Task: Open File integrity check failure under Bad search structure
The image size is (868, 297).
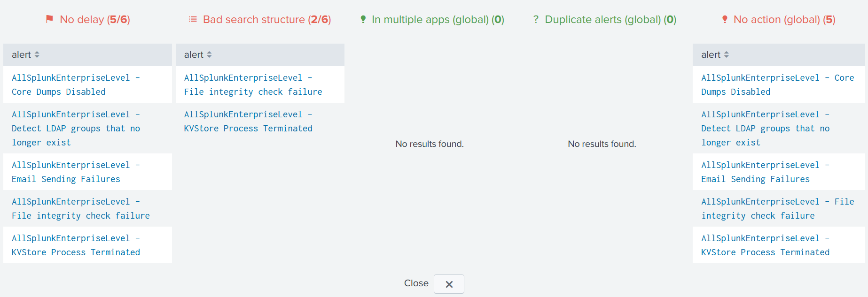Action: coord(253,84)
